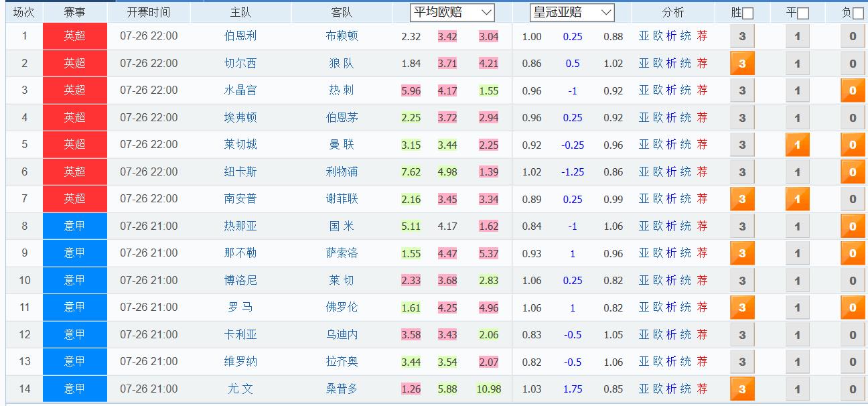Open the 平均欧赔 odds dropdown
This screenshot has height=406, width=868.
click(x=452, y=12)
